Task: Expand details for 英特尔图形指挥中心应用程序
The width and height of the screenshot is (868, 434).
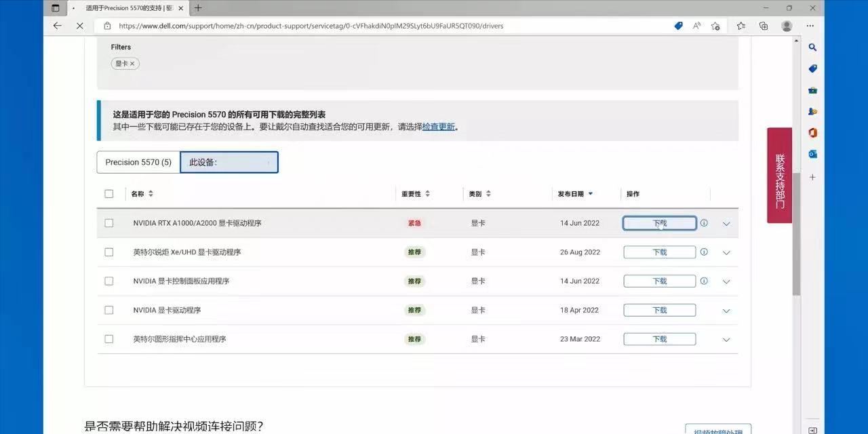Action: [726, 339]
